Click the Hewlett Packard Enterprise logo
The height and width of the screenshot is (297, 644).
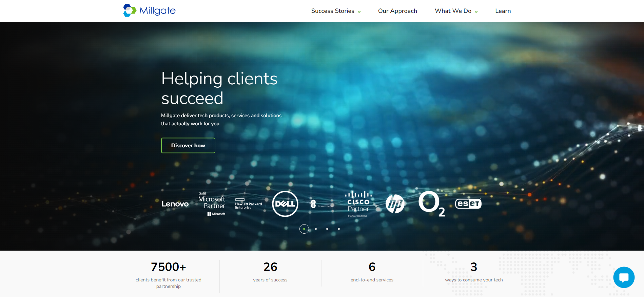249,204
